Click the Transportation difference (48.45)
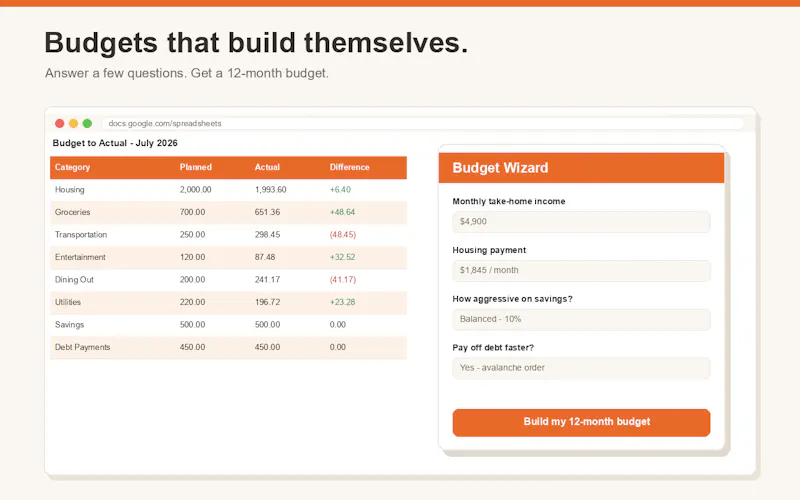Image resolution: width=800 pixels, height=500 pixels. (343, 235)
